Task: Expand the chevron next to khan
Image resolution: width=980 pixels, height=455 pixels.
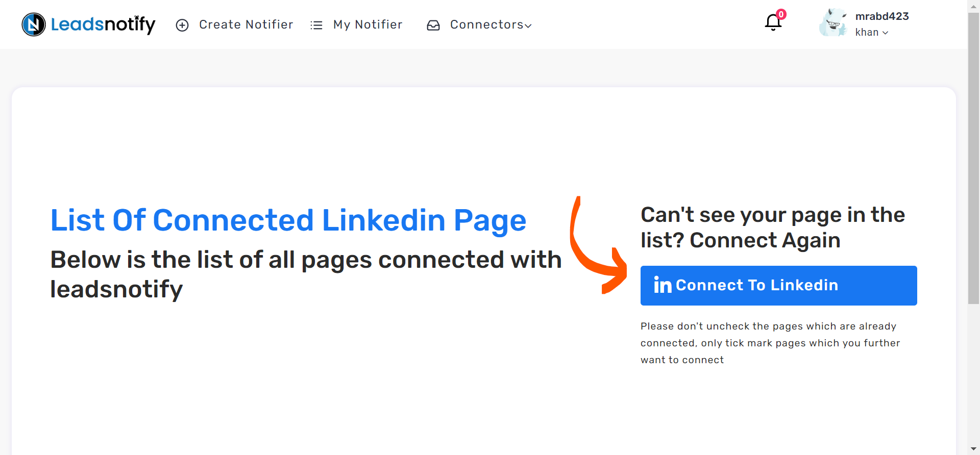Action: (x=885, y=33)
